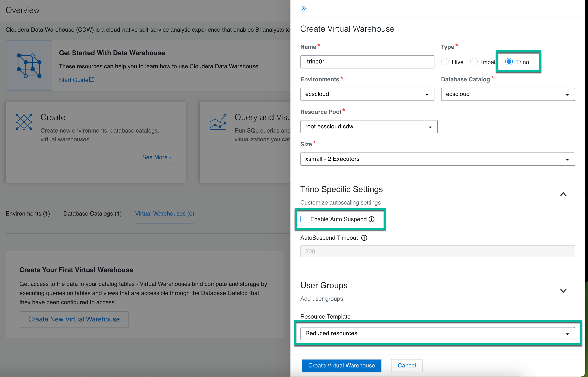Click external link icon beside Start Guide

click(92, 79)
